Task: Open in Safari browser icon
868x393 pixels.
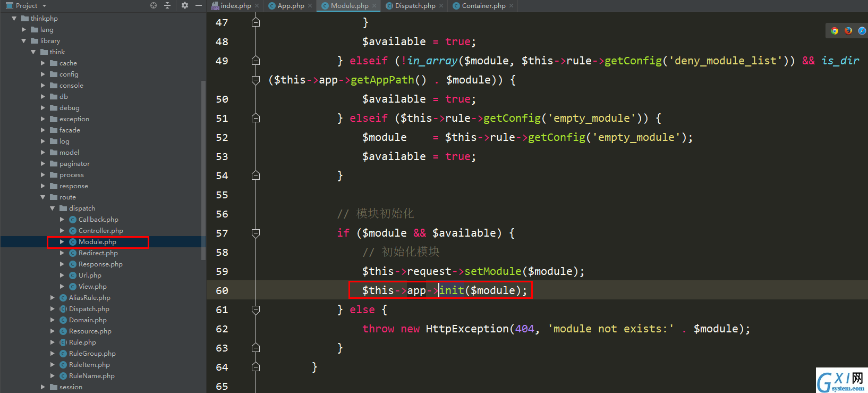Action: pyautogui.click(x=862, y=31)
